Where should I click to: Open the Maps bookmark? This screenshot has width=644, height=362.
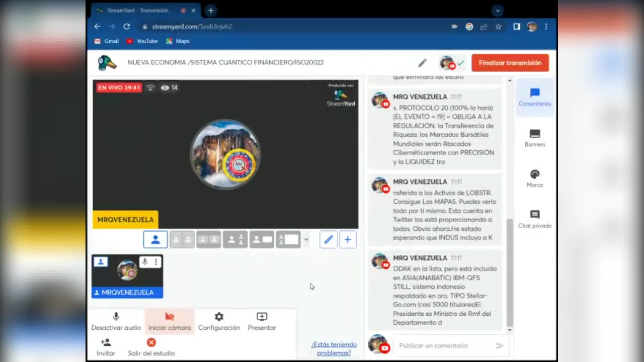coord(178,41)
